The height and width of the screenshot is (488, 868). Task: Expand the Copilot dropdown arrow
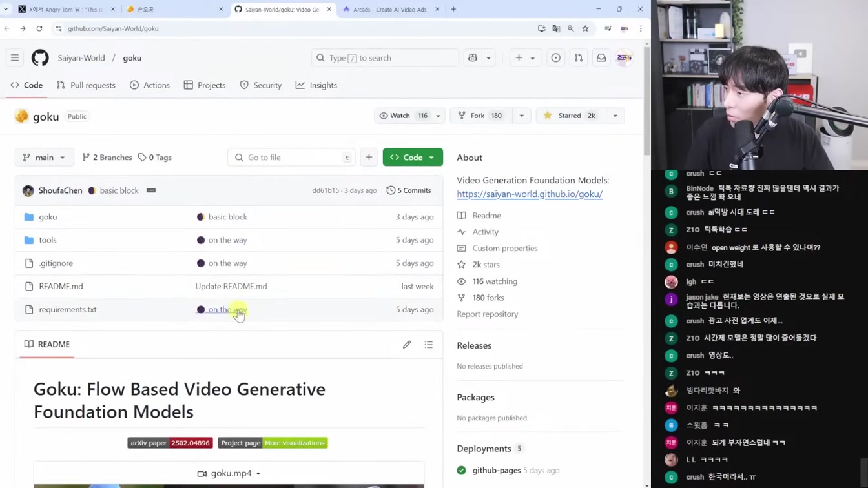tap(489, 58)
